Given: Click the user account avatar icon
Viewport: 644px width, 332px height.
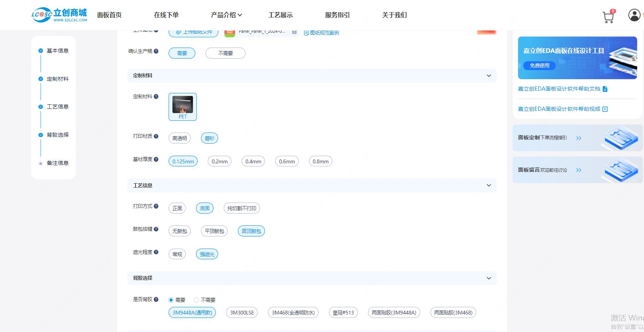Looking at the screenshot, I should click(634, 15).
